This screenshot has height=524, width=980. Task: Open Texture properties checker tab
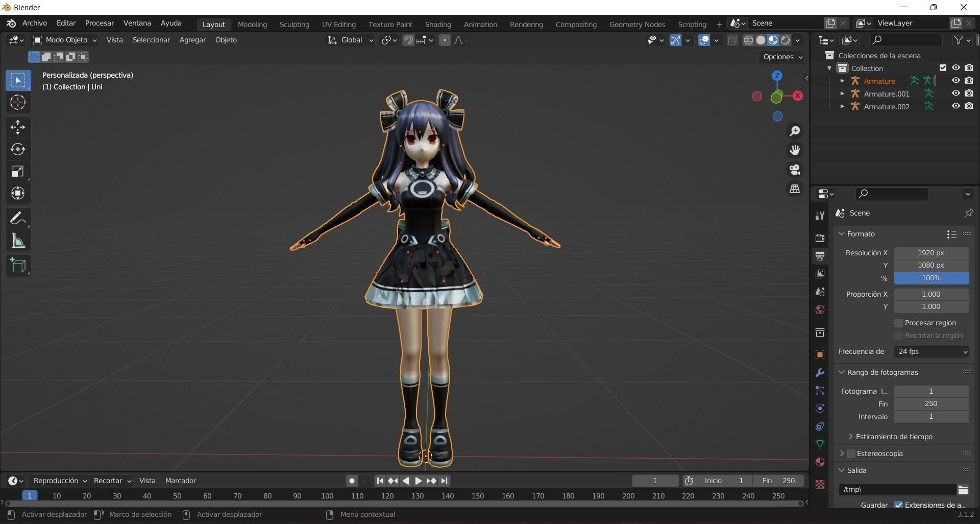tap(820, 484)
